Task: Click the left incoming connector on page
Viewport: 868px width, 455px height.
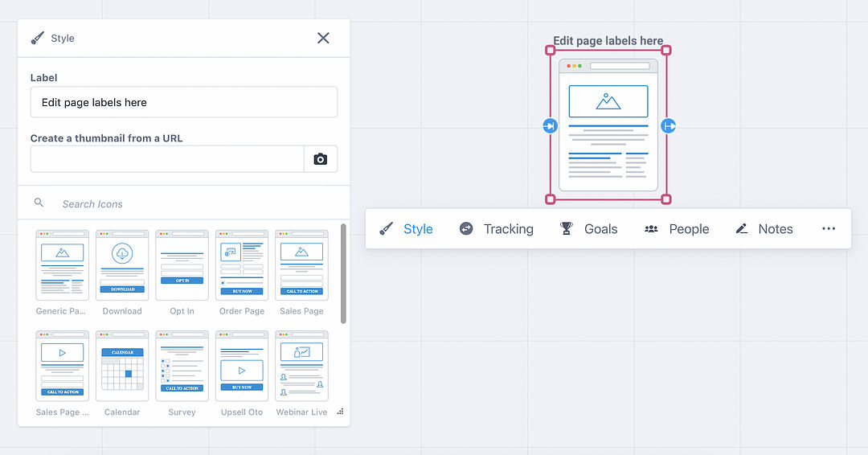Action: [550, 126]
